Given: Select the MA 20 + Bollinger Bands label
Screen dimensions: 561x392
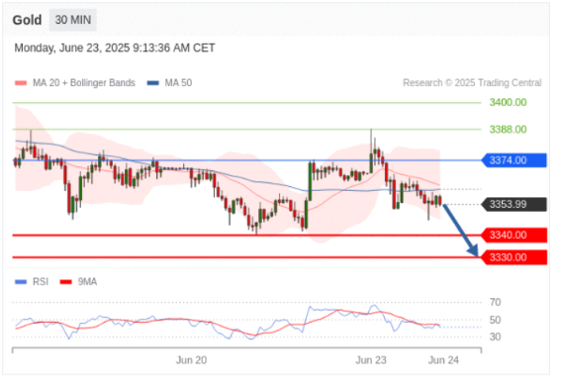Looking at the screenshot, I should 84,83.
